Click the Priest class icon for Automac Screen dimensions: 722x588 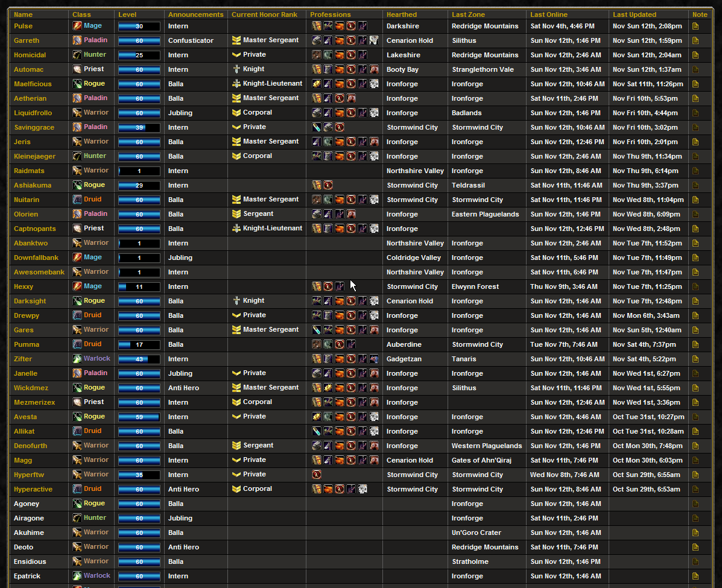tap(77, 69)
